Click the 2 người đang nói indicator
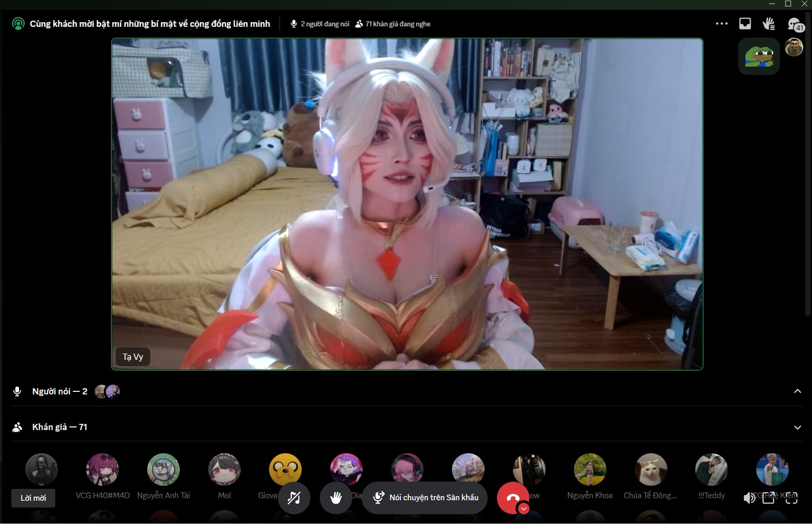 pos(320,24)
